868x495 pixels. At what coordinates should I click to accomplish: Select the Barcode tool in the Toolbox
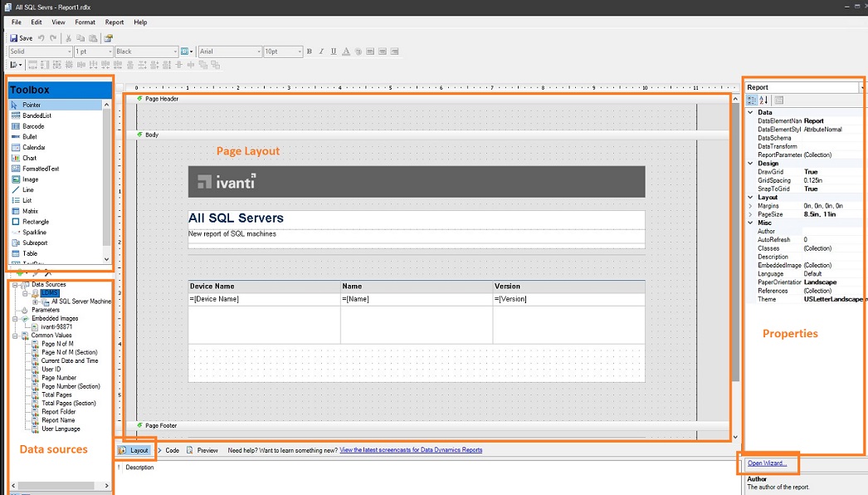coord(32,126)
